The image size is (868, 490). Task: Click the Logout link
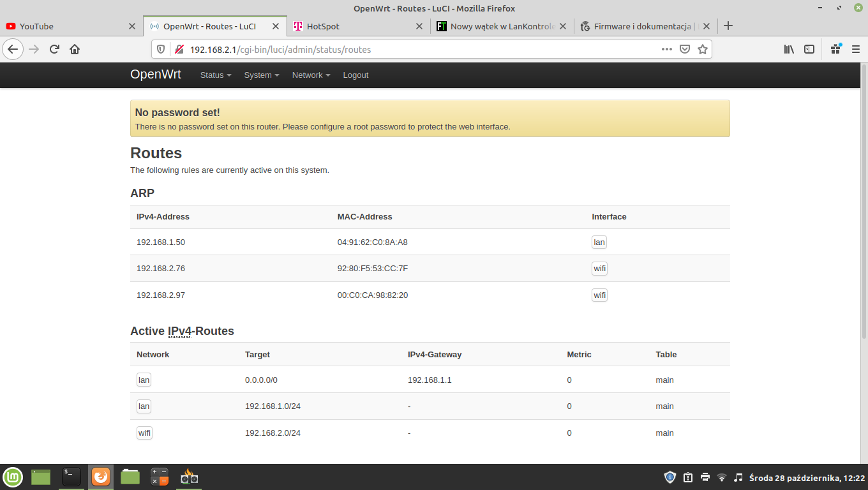click(355, 75)
